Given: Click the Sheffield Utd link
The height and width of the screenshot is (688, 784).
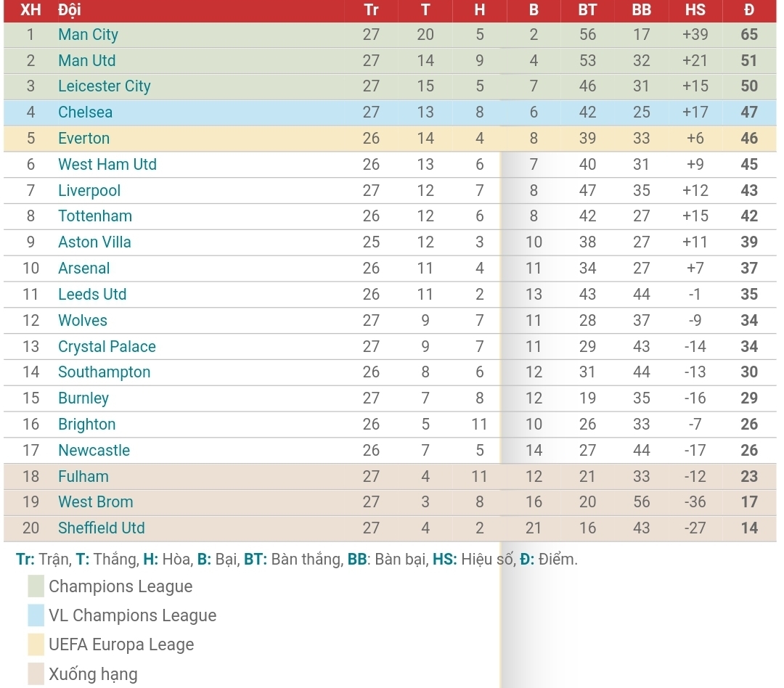Looking at the screenshot, I should pyautogui.click(x=101, y=528).
